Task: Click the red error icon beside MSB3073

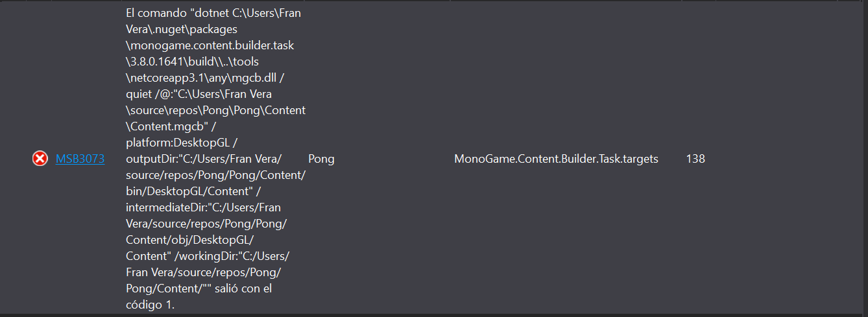Action: pos(40,159)
